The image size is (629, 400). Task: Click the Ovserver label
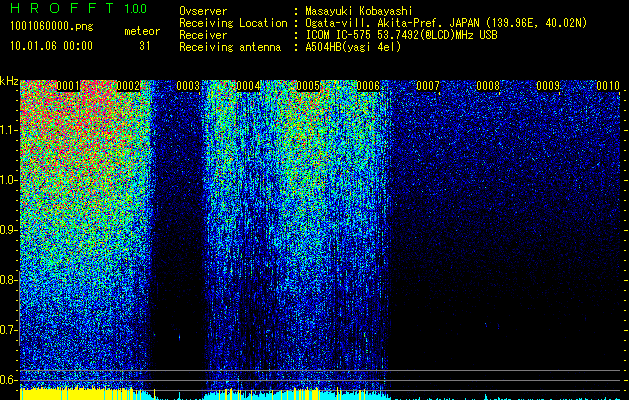pos(203,11)
